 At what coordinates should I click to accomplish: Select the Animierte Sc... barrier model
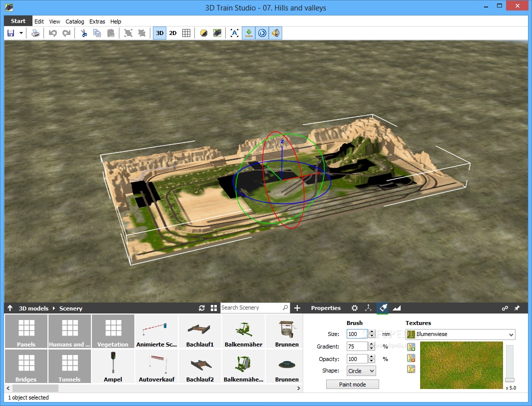click(x=156, y=331)
